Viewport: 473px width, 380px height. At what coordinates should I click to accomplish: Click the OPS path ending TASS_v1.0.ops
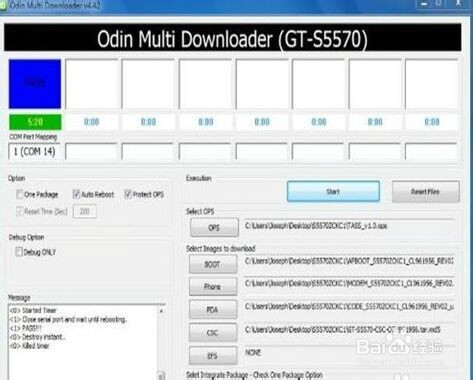click(349, 226)
